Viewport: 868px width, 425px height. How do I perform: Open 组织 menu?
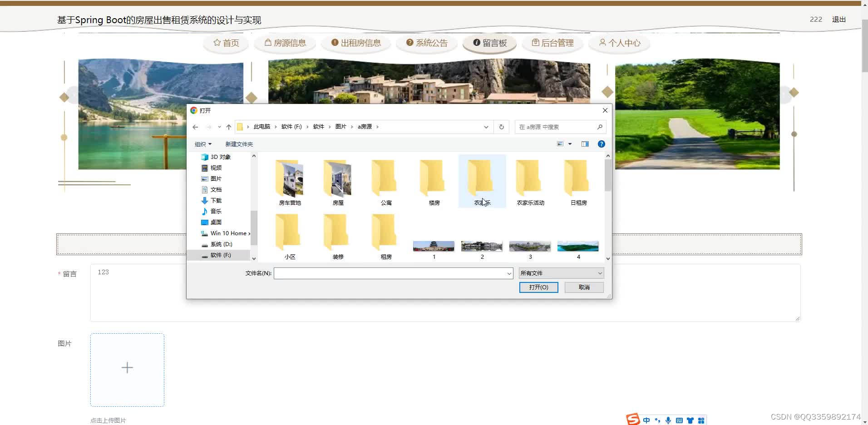[x=203, y=144]
